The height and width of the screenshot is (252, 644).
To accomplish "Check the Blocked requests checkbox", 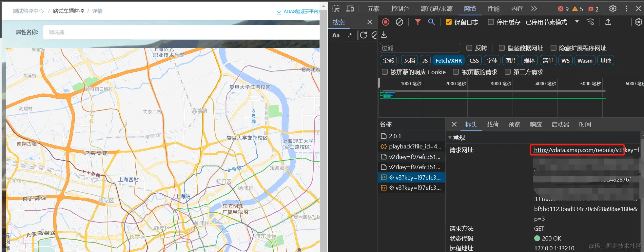I will 456,71.
